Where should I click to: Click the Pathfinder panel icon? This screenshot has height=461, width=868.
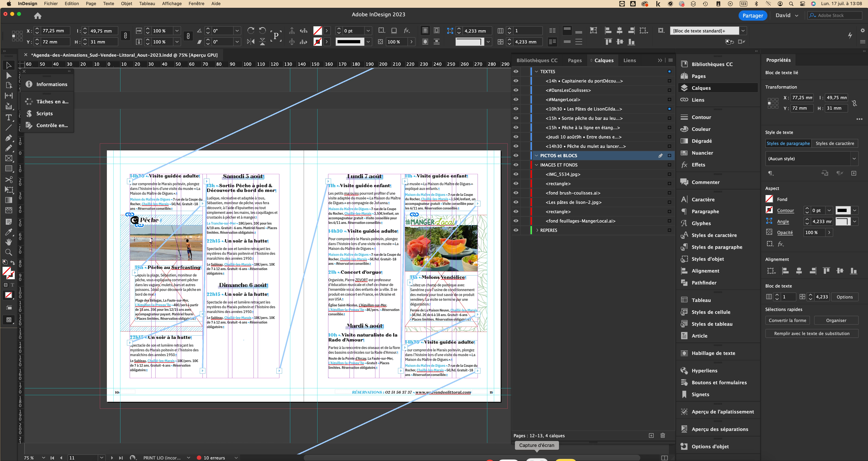coord(684,283)
